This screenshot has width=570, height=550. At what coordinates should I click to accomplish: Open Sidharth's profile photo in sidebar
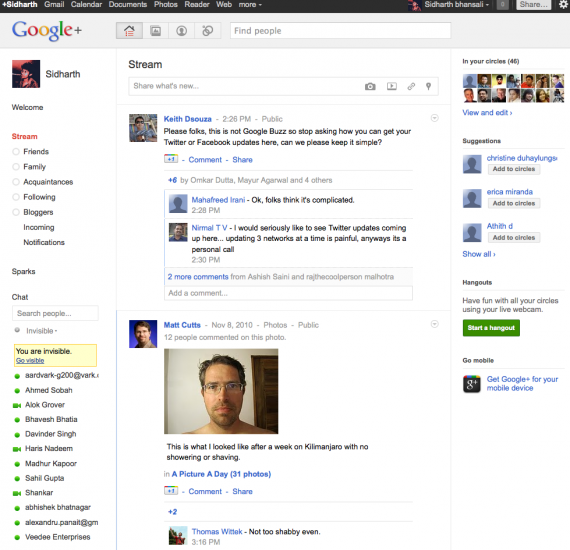[26, 74]
